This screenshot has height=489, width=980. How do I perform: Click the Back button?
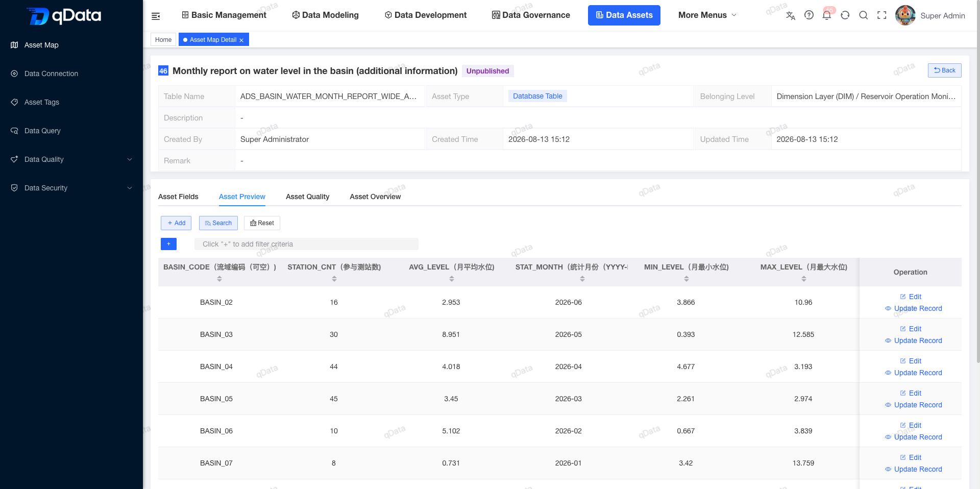(x=944, y=70)
